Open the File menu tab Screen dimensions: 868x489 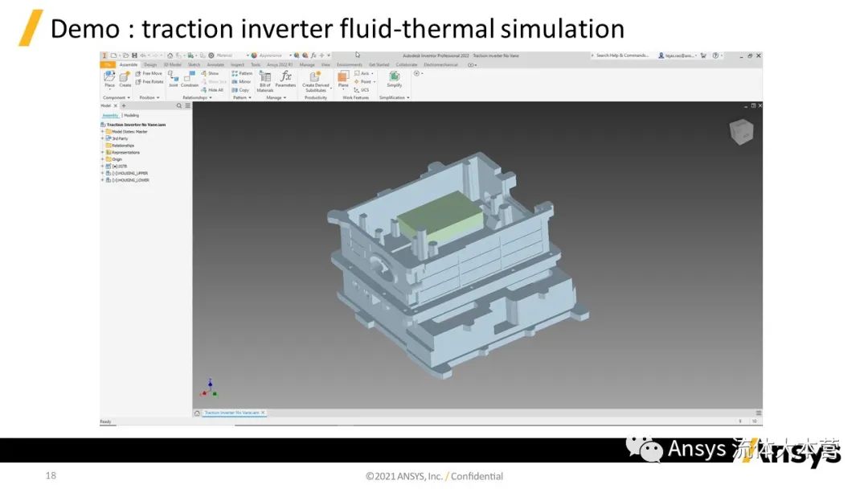tap(108, 65)
